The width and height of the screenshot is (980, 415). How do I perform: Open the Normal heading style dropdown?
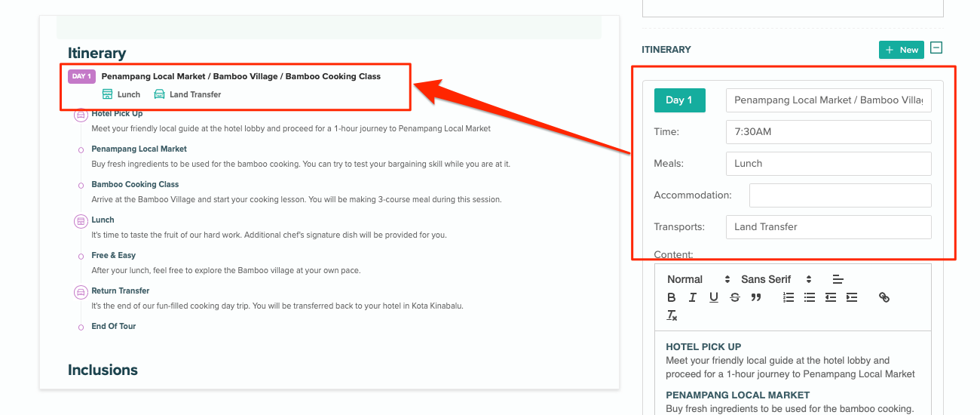coord(698,279)
